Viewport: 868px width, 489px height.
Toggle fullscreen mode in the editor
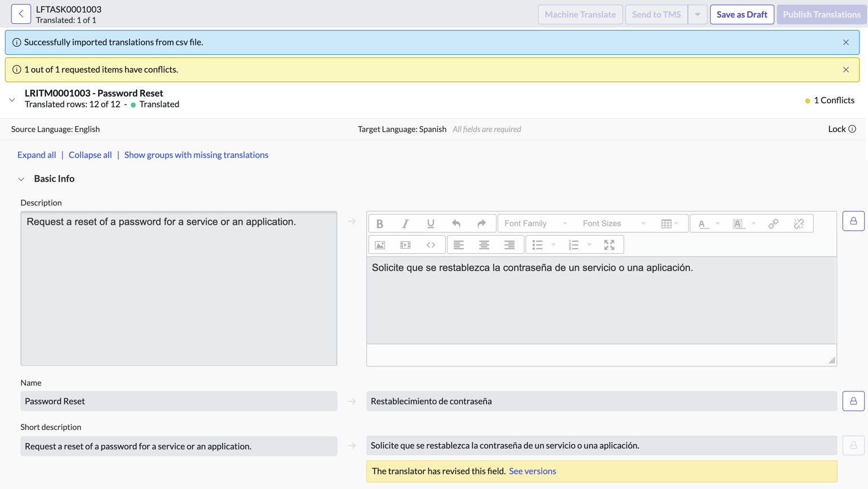click(x=609, y=245)
